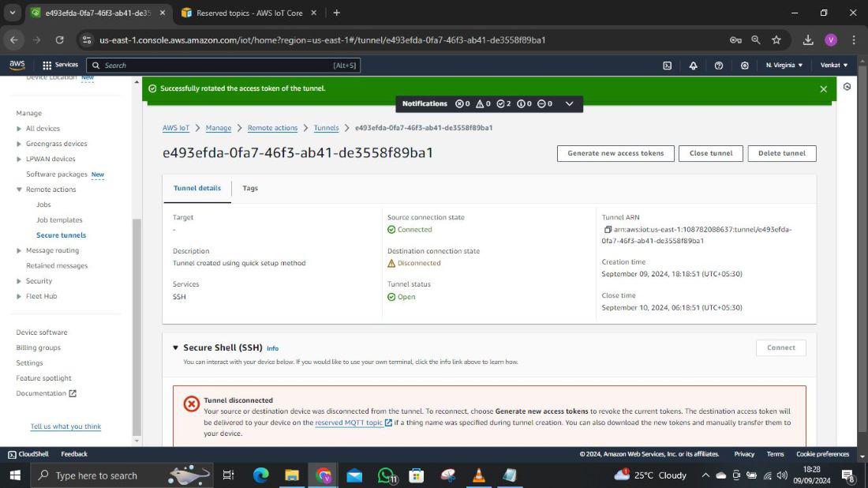Open Jobs under Remote actions

(x=43, y=205)
